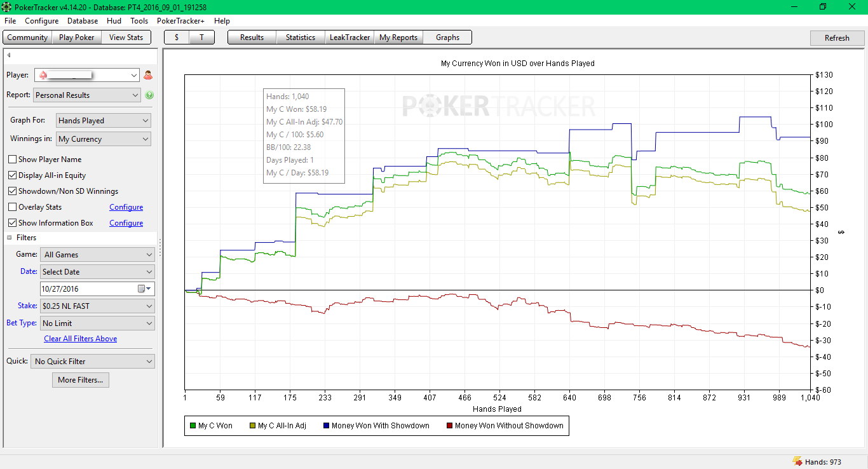Viewport: 868px width, 469px height.
Task: Open the Bet Type dropdown showing No Limit
Action: [97, 323]
